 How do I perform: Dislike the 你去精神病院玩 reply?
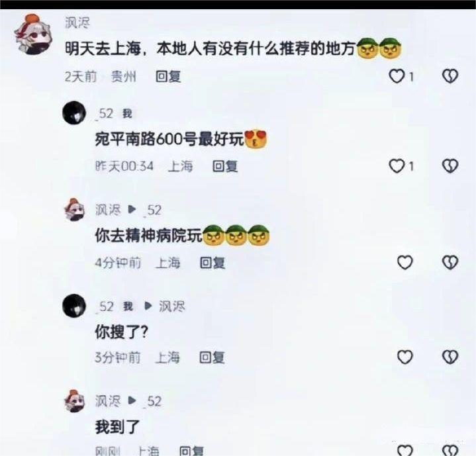450,263
